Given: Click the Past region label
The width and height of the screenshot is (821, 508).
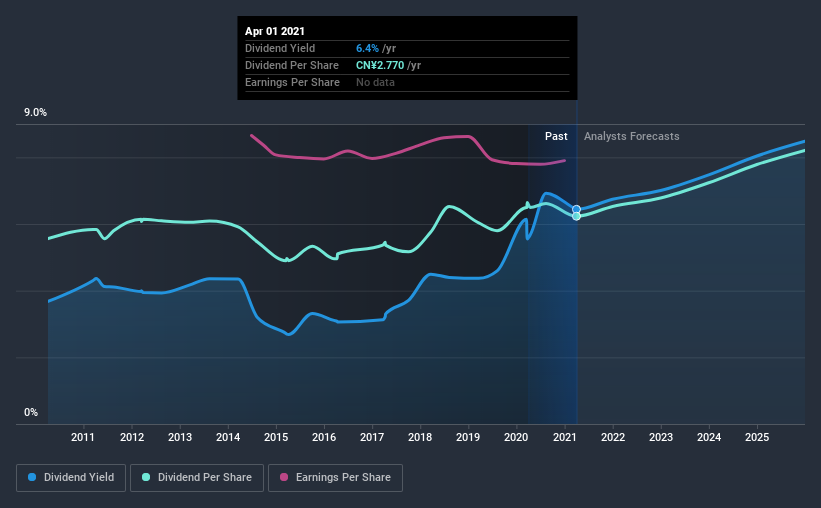Looking at the screenshot, I should (556, 136).
